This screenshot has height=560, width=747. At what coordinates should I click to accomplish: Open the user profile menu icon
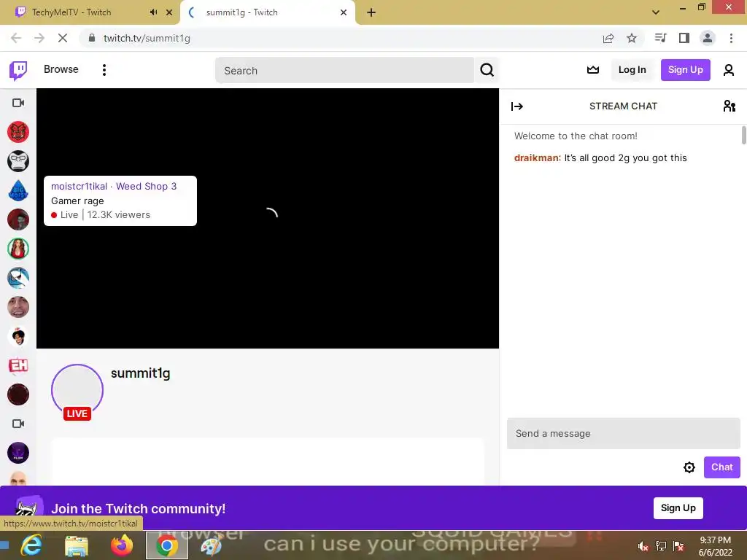(x=729, y=70)
